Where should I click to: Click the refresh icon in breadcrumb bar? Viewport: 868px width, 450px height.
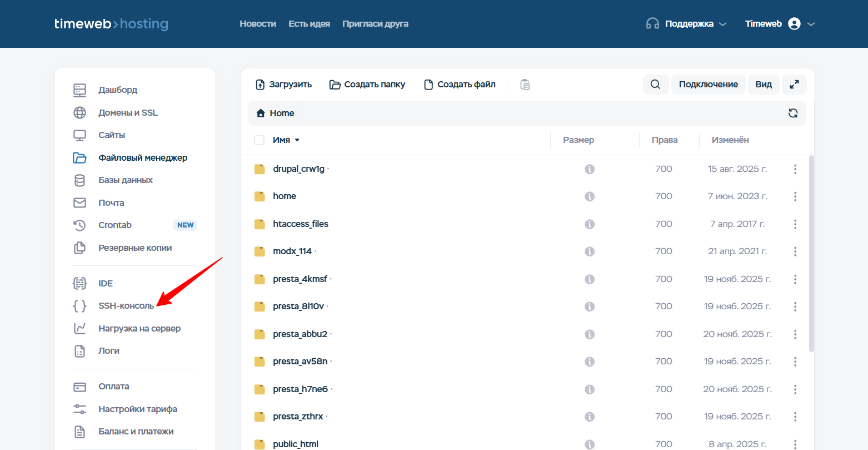pos(793,113)
